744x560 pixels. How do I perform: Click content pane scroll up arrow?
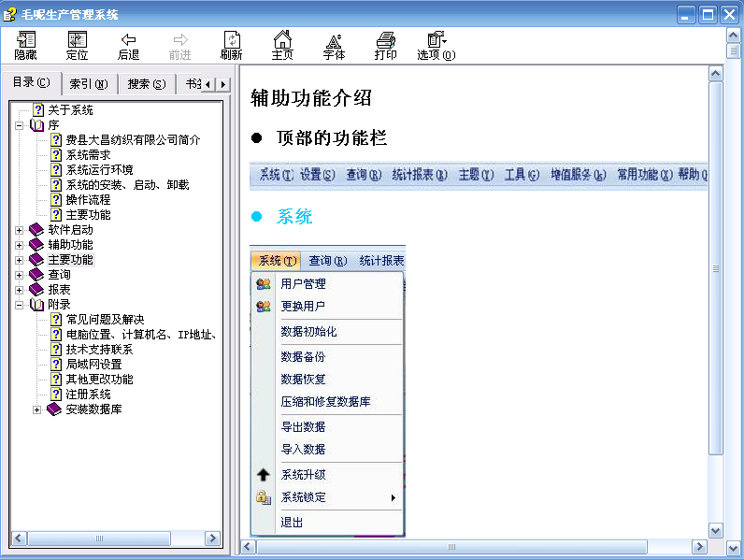click(x=716, y=73)
